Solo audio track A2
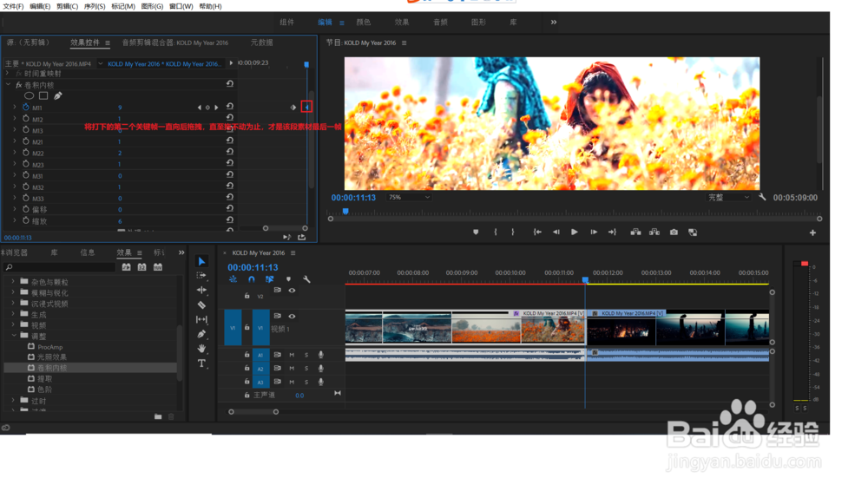This screenshot has width=868, height=491. [306, 369]
